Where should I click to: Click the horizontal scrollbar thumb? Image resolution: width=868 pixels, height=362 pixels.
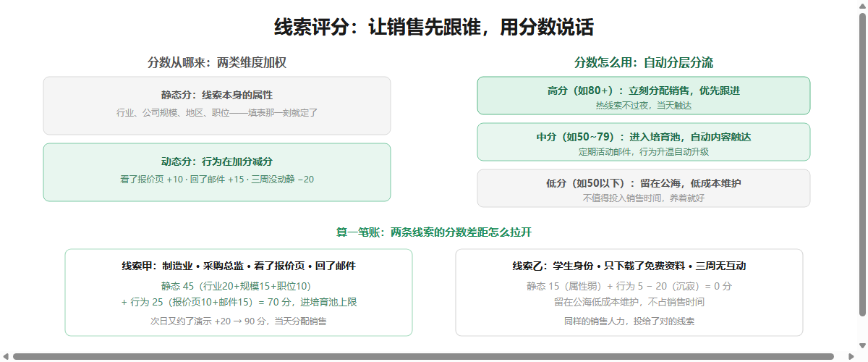[423, 356]
